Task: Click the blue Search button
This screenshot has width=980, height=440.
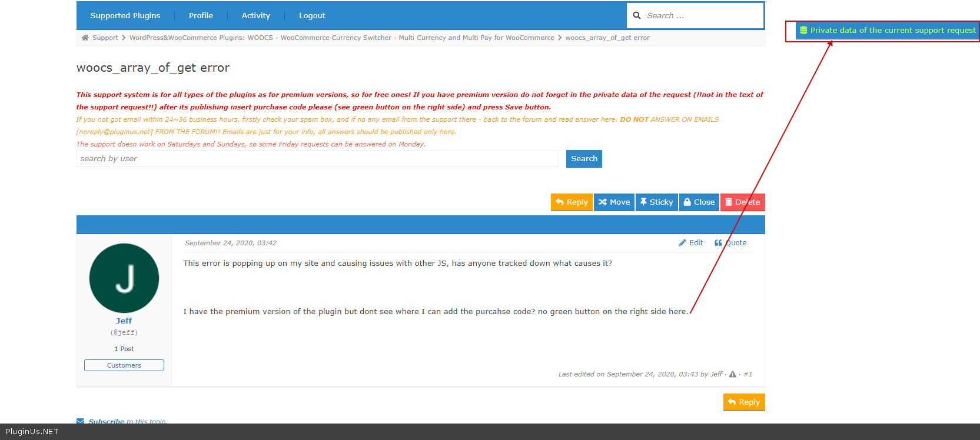Action: point(584,159)
